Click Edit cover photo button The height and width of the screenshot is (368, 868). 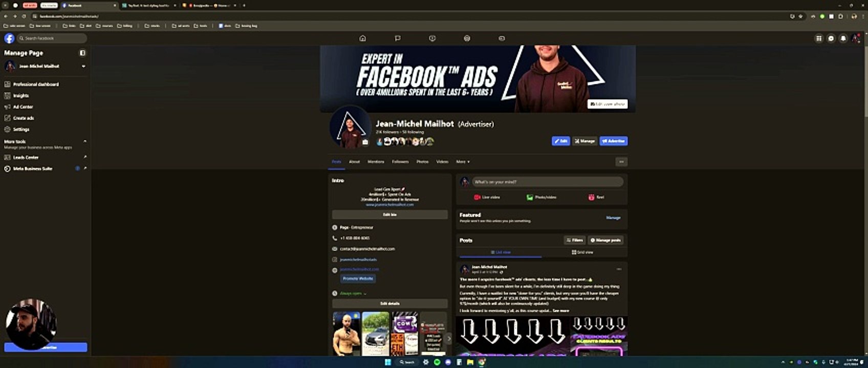[607, 104]
